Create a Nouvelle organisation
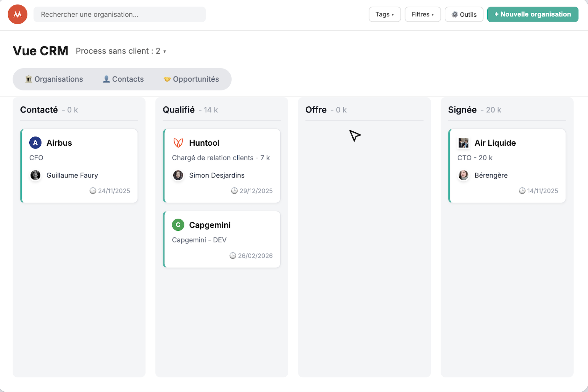588x392 pixels. [532, 14]
